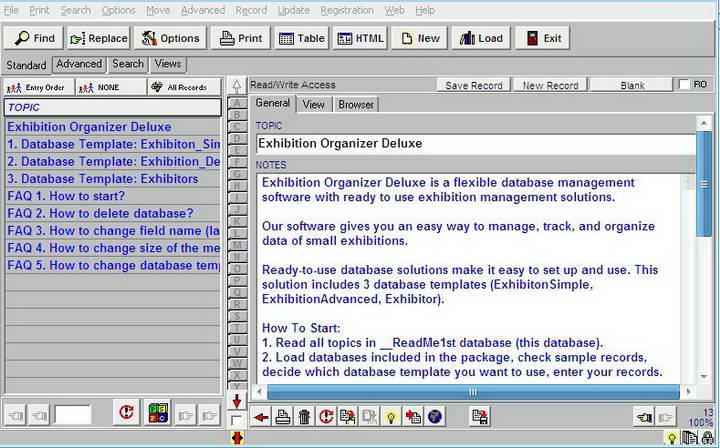This screenshot has height=448, width=720.
Task: Click the rightmost hand icon under record list
Action: coord(209,416)
